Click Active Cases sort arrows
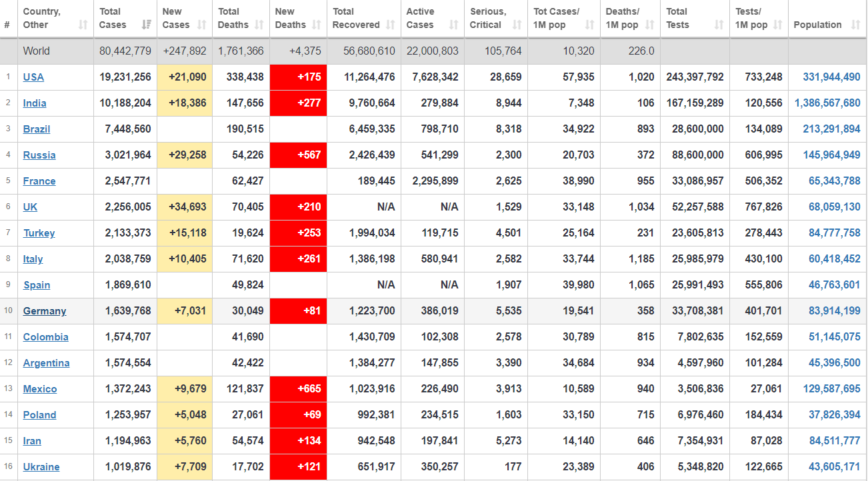 (454, 25)
